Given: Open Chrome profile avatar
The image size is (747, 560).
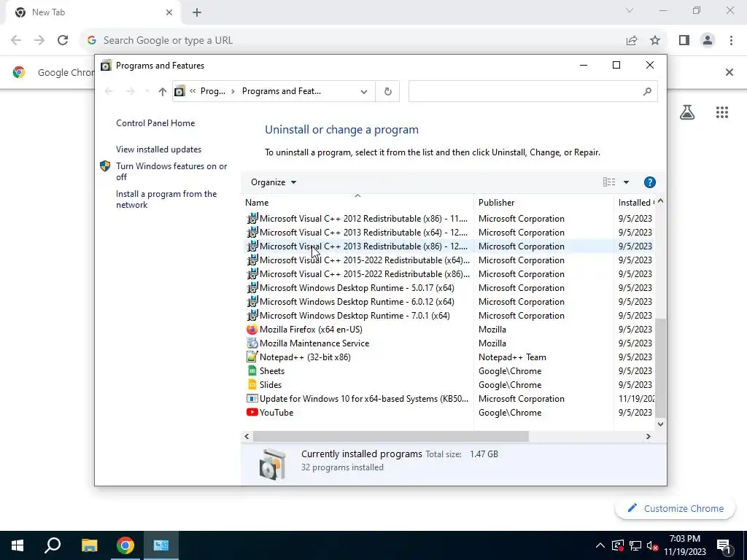Looking at the screenshot, I should [x=708, y=41].
